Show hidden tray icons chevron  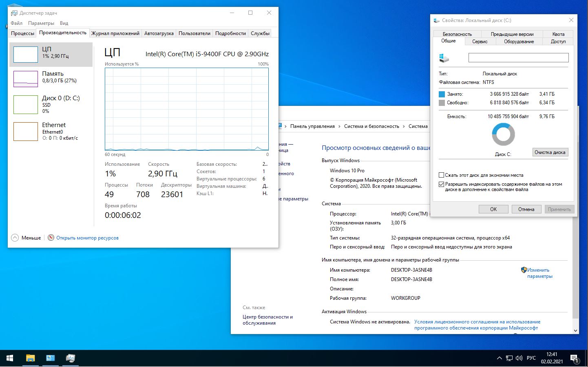point(499,358)
